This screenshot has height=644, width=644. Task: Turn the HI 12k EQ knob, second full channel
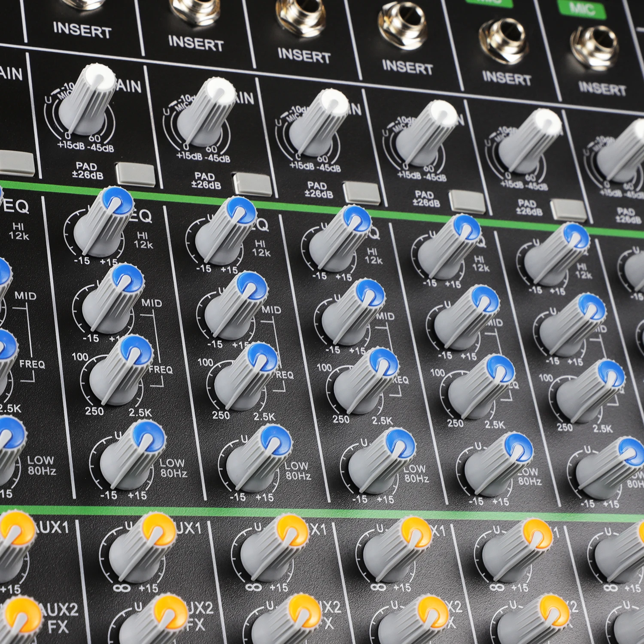coord(226,231)
